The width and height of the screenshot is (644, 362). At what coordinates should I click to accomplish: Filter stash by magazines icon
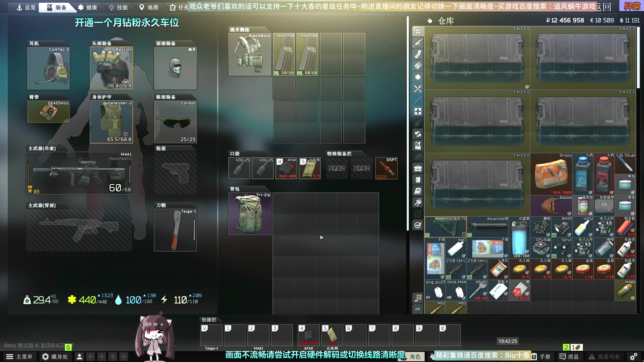coord(418,54)
